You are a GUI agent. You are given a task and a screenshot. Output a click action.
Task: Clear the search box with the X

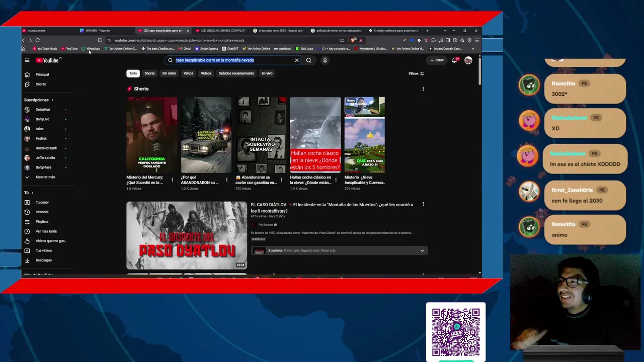[x=297, y=60]
